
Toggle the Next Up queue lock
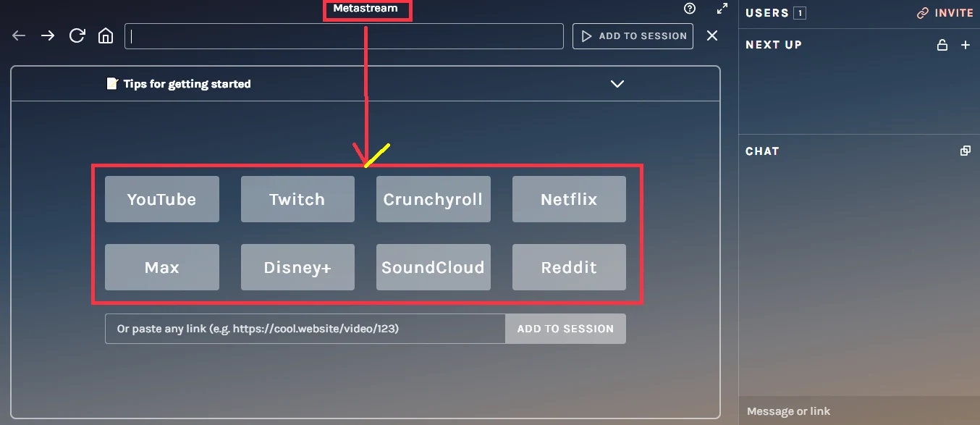942,45
